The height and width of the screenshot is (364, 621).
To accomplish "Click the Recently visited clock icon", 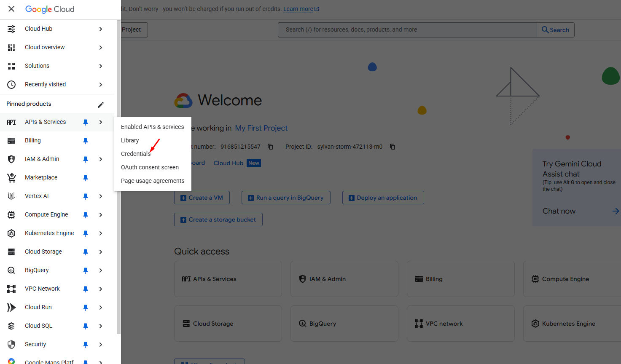I will [11, 85].
